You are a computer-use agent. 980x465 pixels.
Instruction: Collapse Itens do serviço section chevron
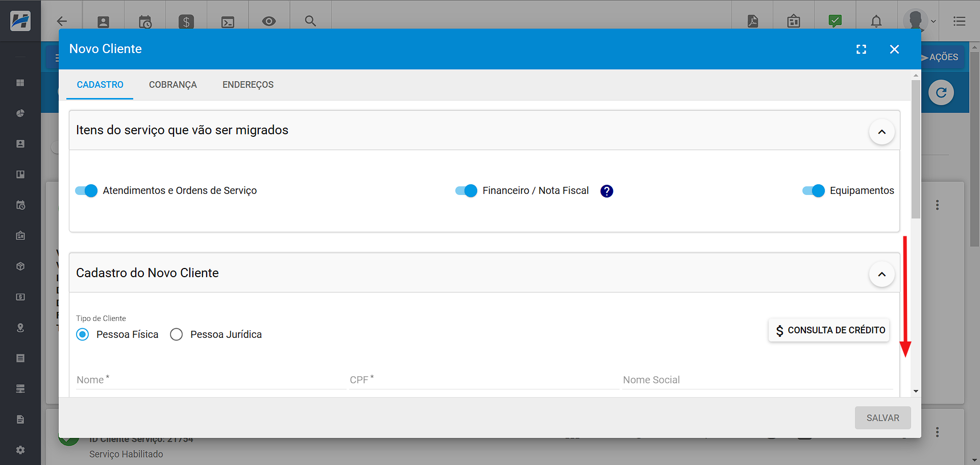coord(881,132)
